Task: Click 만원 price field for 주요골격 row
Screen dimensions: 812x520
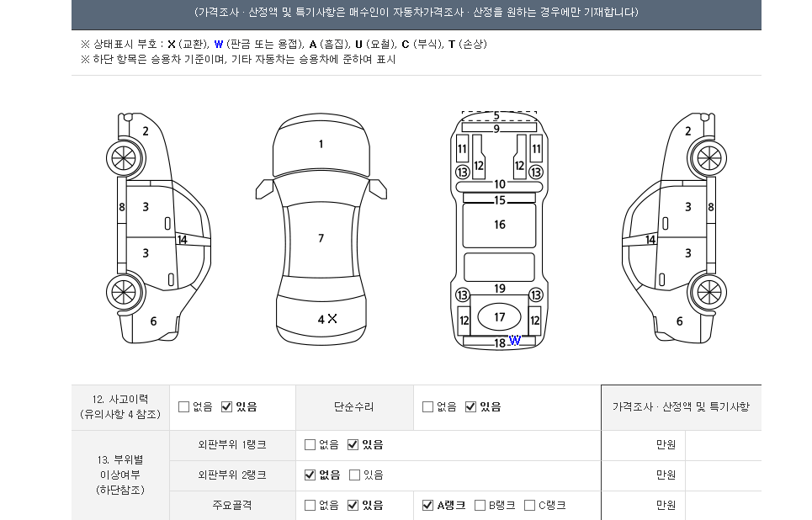Action: (723, 506)
